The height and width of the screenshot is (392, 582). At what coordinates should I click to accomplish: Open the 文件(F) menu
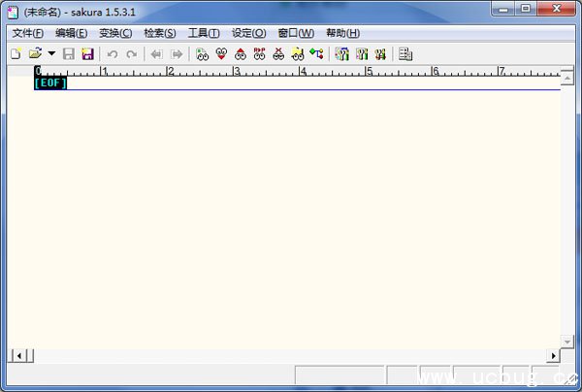pyautogui.click(x=27, y=33)
